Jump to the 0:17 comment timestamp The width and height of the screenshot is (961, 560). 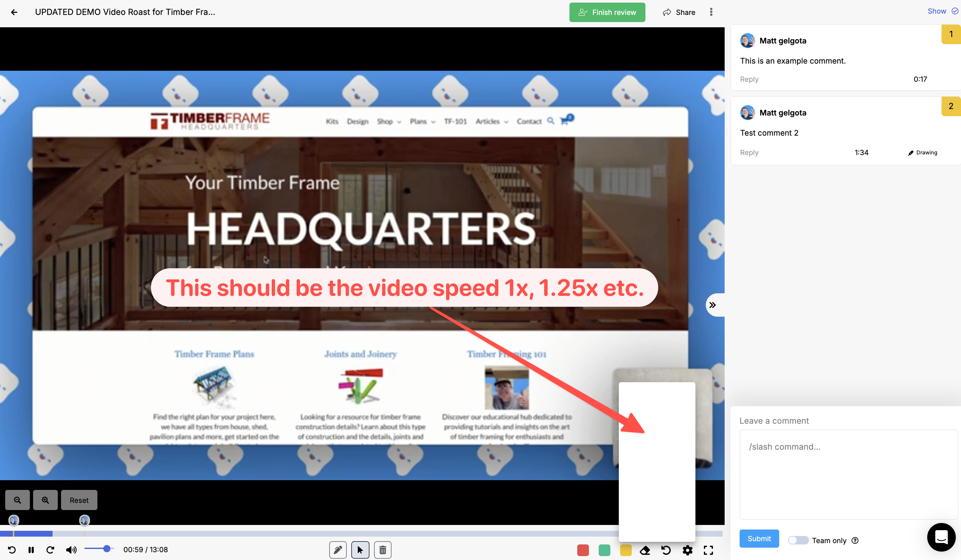coord(920,79)
